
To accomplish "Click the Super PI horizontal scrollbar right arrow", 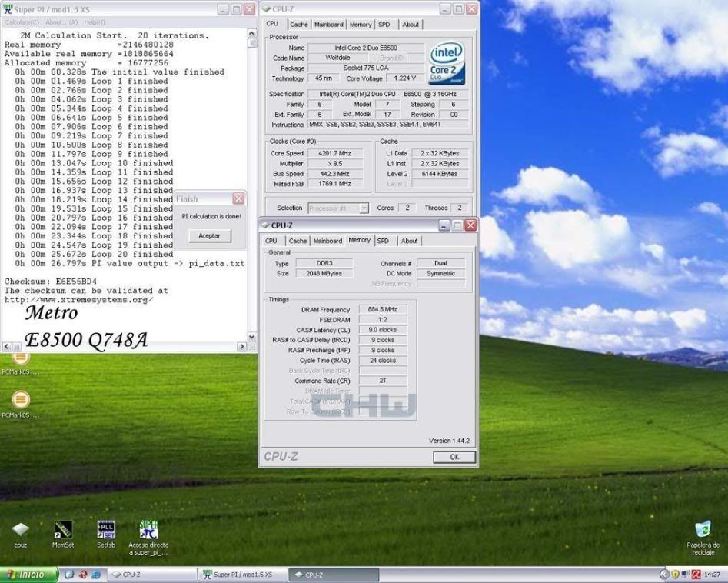I will (241, 347).
